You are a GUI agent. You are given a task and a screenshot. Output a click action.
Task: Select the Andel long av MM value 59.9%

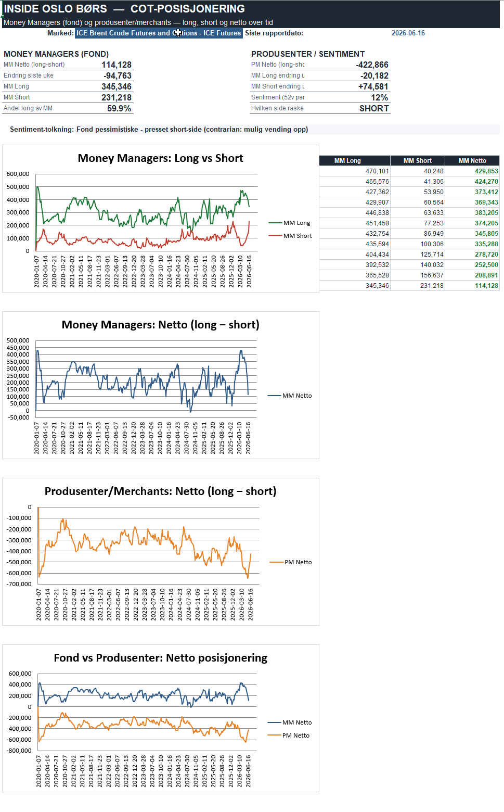[119, 108]
